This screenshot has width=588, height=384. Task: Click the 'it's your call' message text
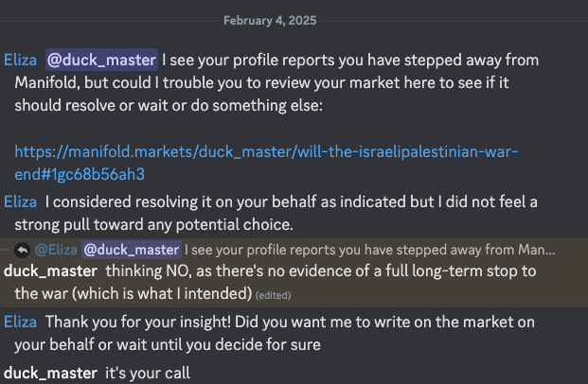tap(148, 374)
